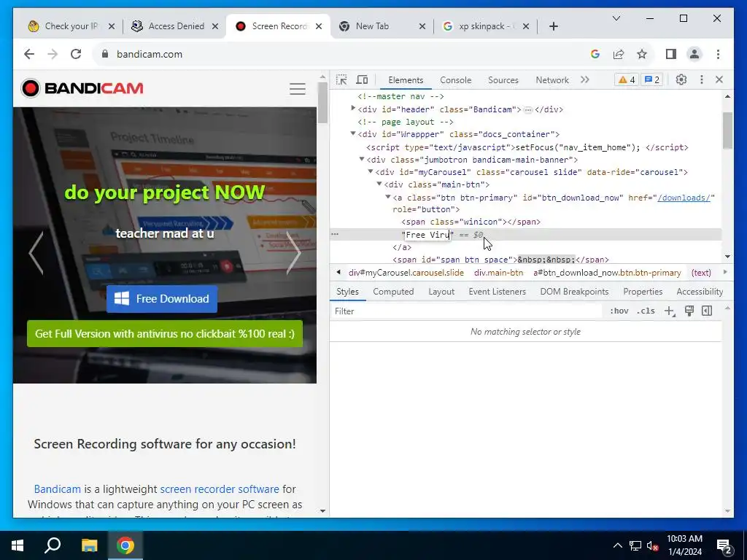Screen dimensions: 747x560
Task: Open the Properties tab
Action: point(643,292)
